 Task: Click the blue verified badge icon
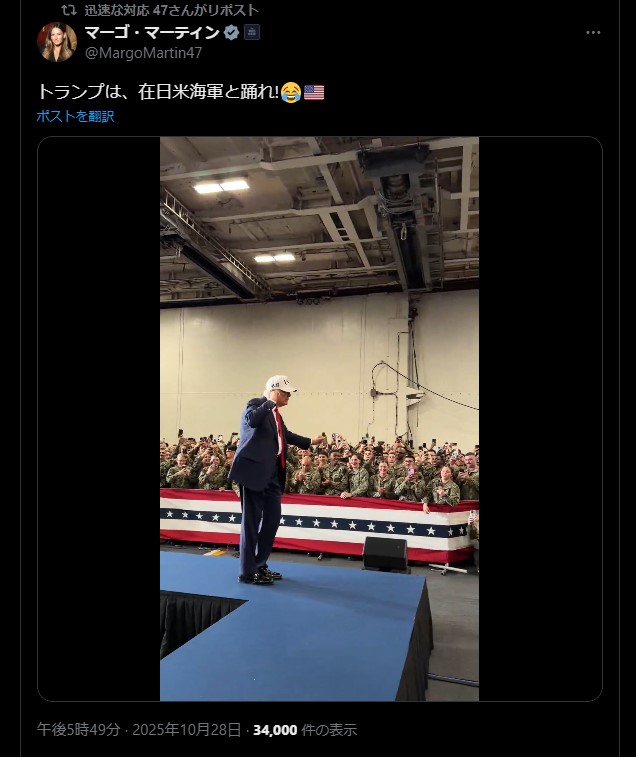click(x=232, y=33)
